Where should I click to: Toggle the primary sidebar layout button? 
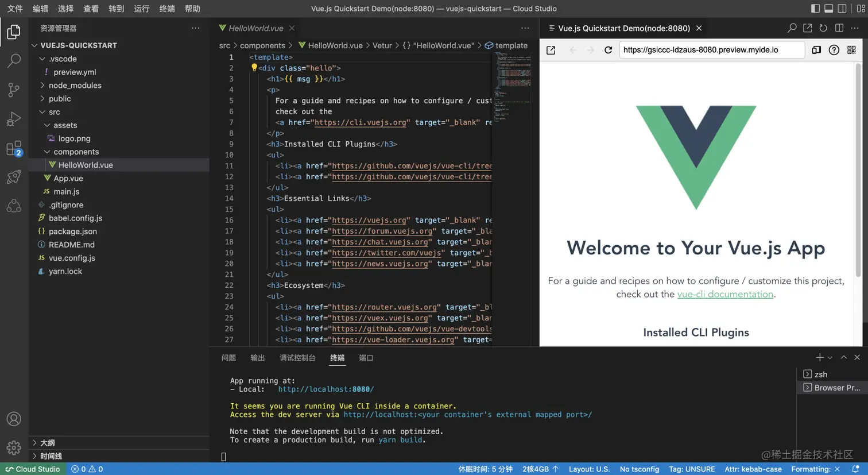[x=815, y=9]
